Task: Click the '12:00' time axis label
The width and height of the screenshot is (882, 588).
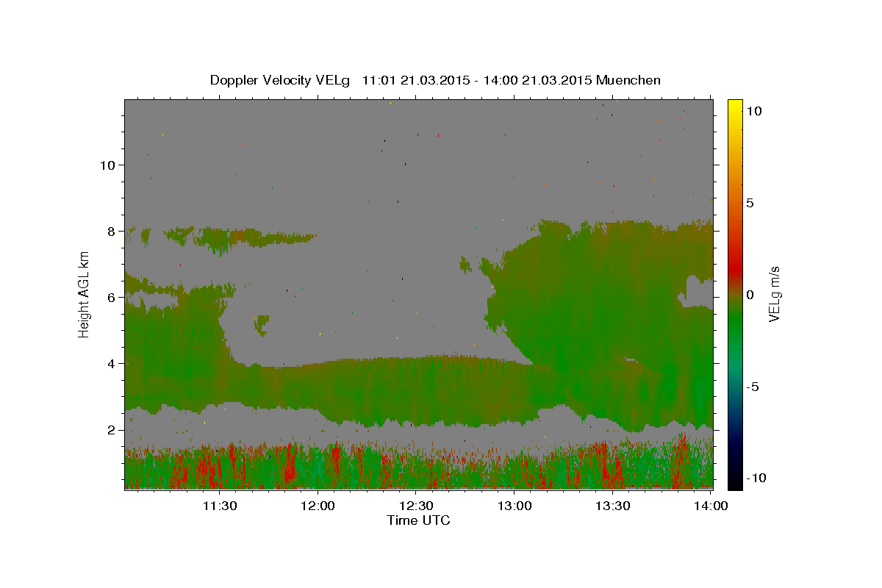Action: [318, 506]
